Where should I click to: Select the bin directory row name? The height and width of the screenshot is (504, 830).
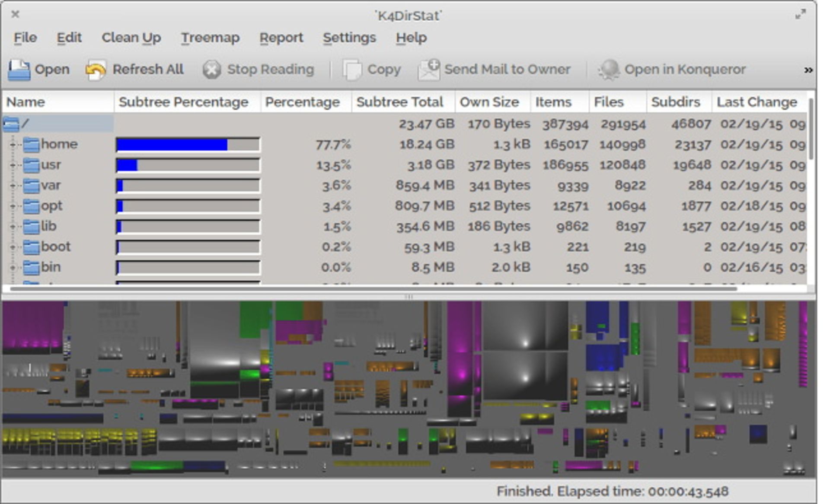(x=51, y=267)
